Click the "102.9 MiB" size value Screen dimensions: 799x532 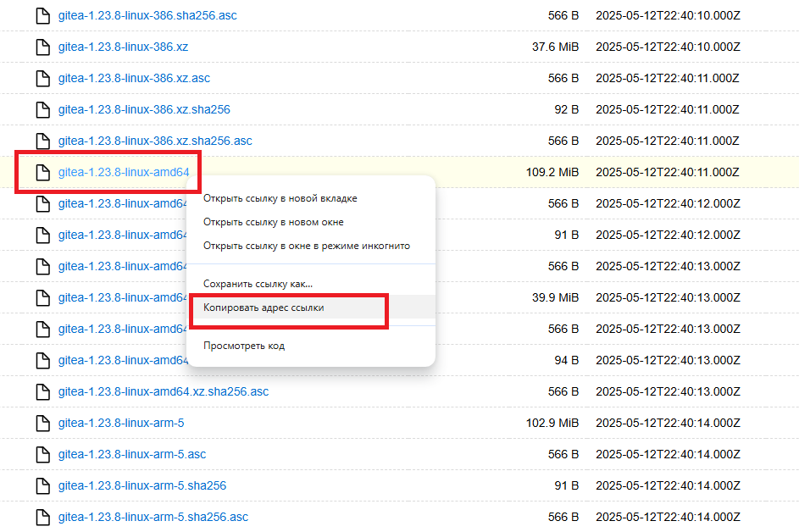point(552,423)
